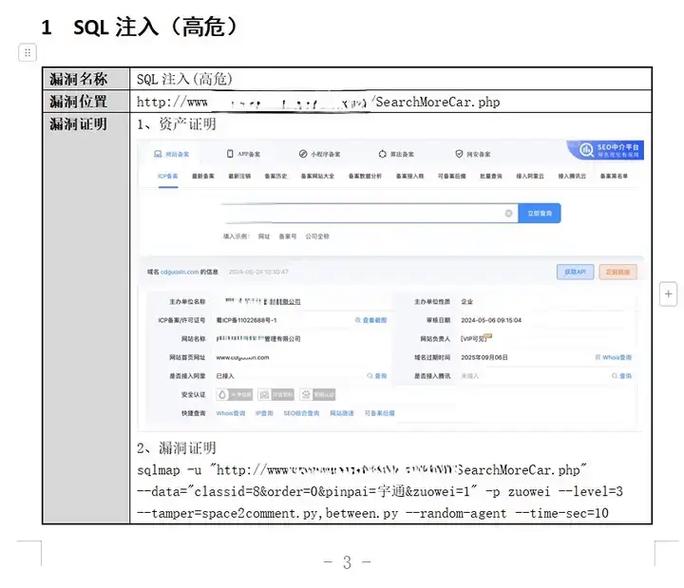Click the 网站备案 monitor icon
Image resolution: width=684 pixels, height=588 pixels.
tap(158, 154)
